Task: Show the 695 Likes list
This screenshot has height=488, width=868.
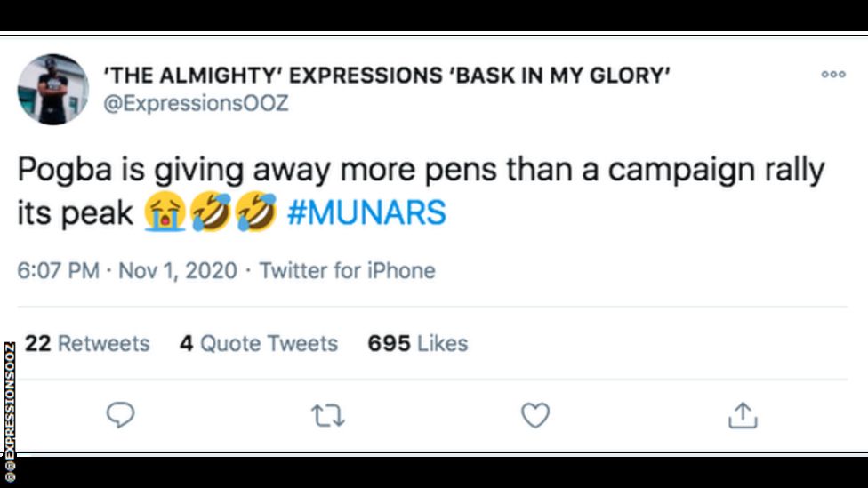Action: pyautogui.click(x=417, y=343)
